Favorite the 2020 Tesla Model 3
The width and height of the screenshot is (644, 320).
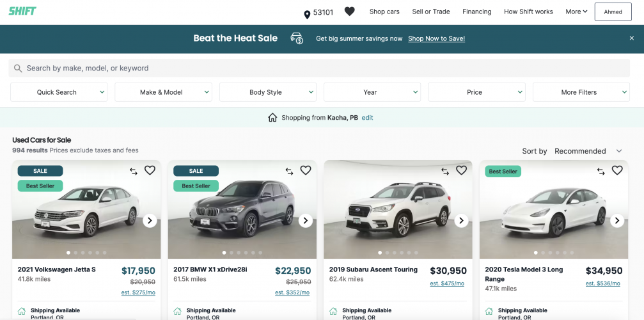[x=617, y=170]
